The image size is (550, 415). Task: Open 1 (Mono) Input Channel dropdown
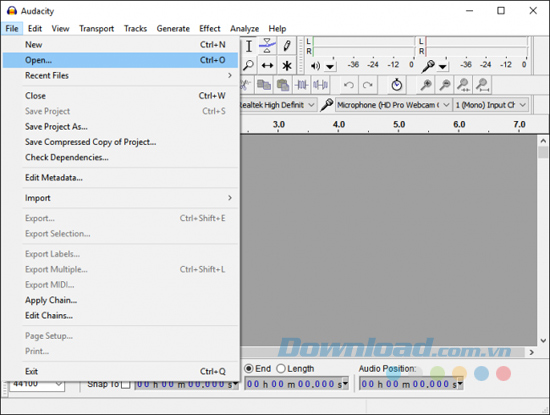click(491, 105)
